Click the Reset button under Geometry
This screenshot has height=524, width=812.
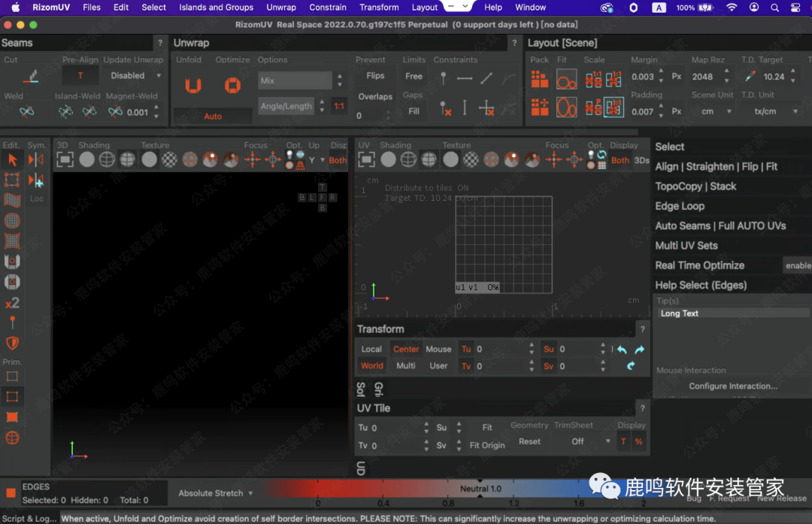tap(529, 442)
